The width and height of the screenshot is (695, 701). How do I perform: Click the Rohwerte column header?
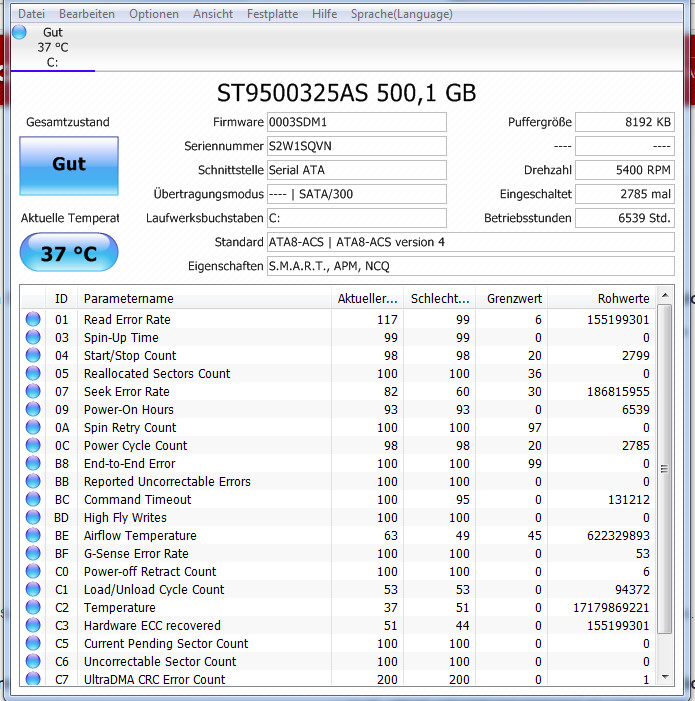point(602,298)
